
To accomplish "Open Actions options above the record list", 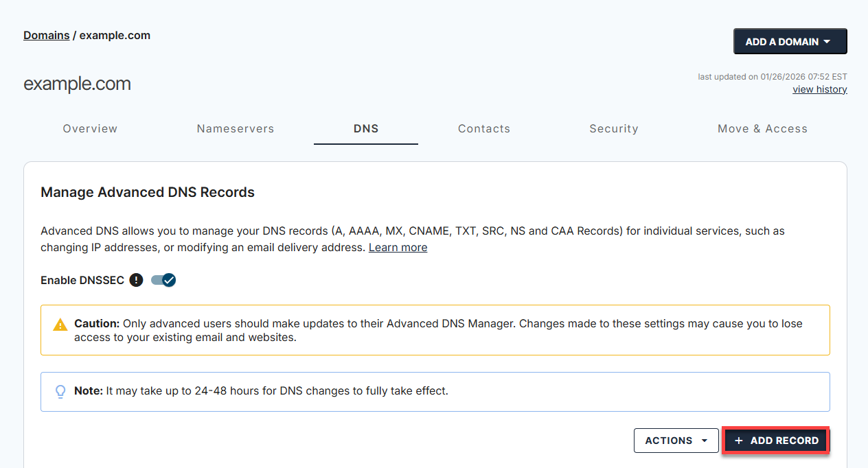I will (x=676, y=440).
